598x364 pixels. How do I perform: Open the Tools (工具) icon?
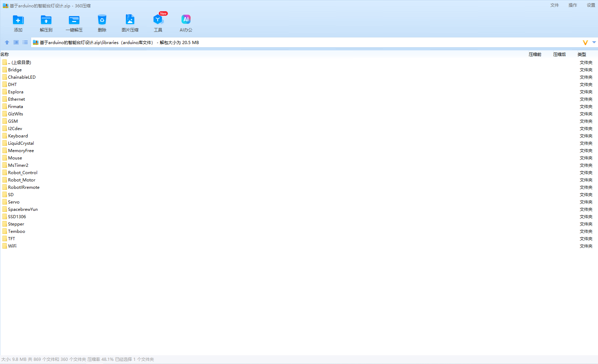click(x=158, y=20)
